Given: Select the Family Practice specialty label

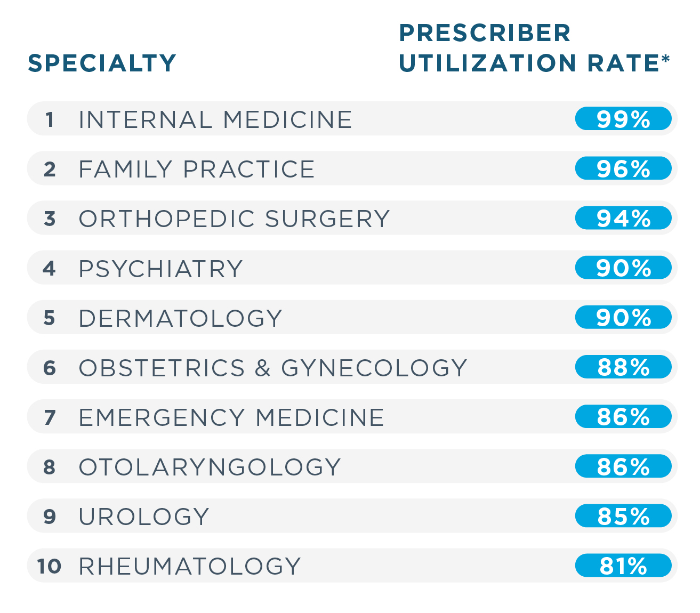Looking at the screenshot, I should 197,169.
